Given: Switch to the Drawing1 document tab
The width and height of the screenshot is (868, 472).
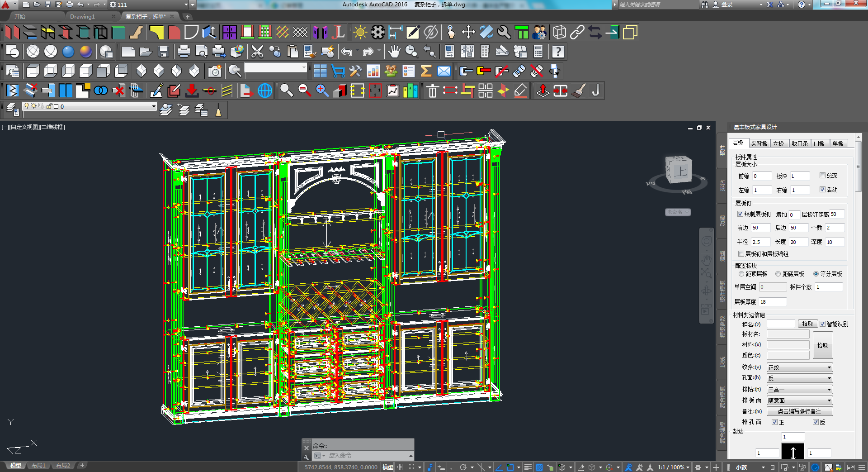Looking at the screenshot, I should (82, 16).
